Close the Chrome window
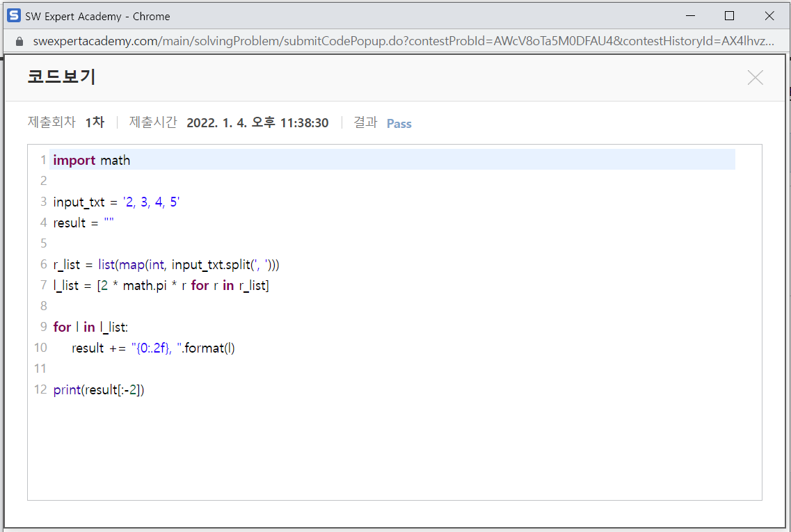Viewport: 791px width, 532px height. (x=769, y=15)
